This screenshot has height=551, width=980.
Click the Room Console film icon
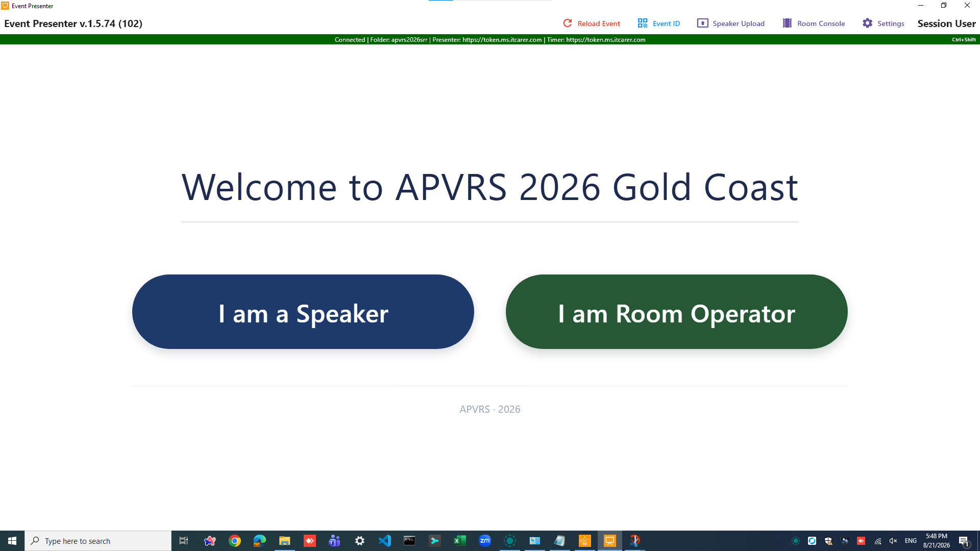788,23
